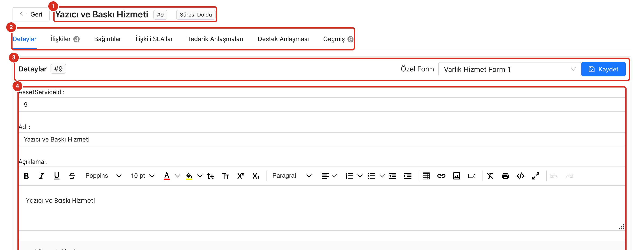Viewport: 644px width, 250px height.
Task: Expand the bullet list style arrow
Action: [x=382, y=176]
